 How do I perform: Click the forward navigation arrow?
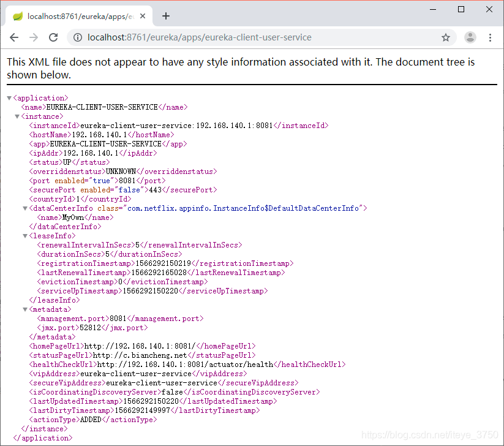[33, 37]
